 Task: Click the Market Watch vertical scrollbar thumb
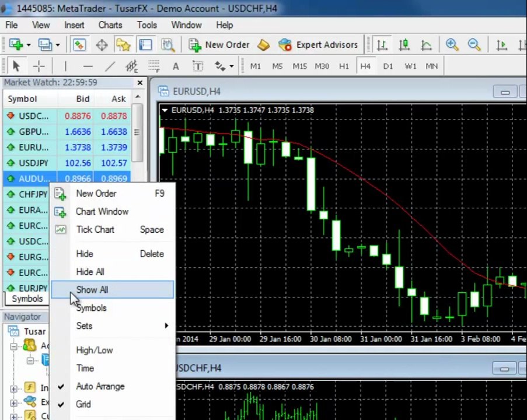coord(137,133)
